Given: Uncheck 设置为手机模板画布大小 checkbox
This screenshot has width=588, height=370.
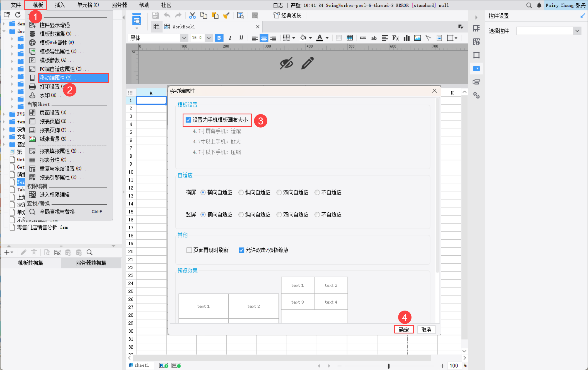Looking at the screenshot, I should point(188,120).
